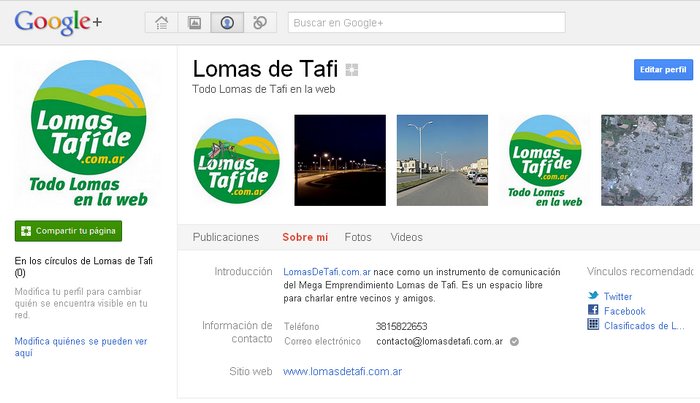
Task: Open the Facebook recommended link
Action: point(625,311)
